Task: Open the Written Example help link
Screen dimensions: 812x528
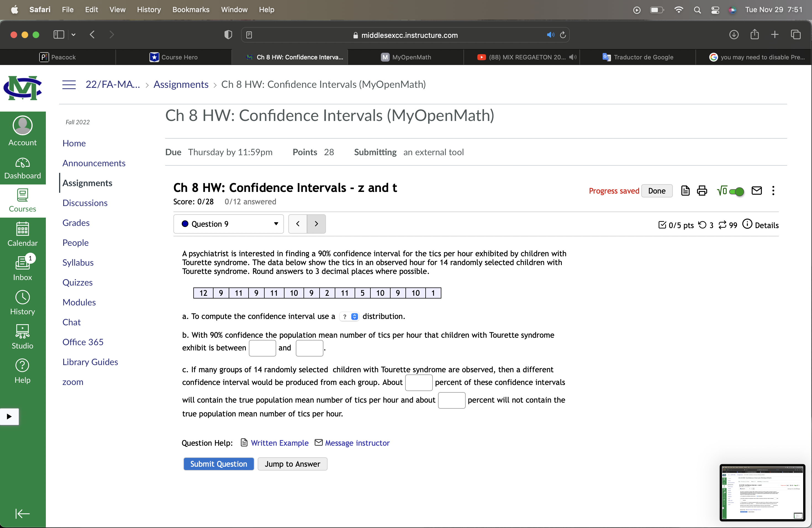Action: [x=280, y=443]
